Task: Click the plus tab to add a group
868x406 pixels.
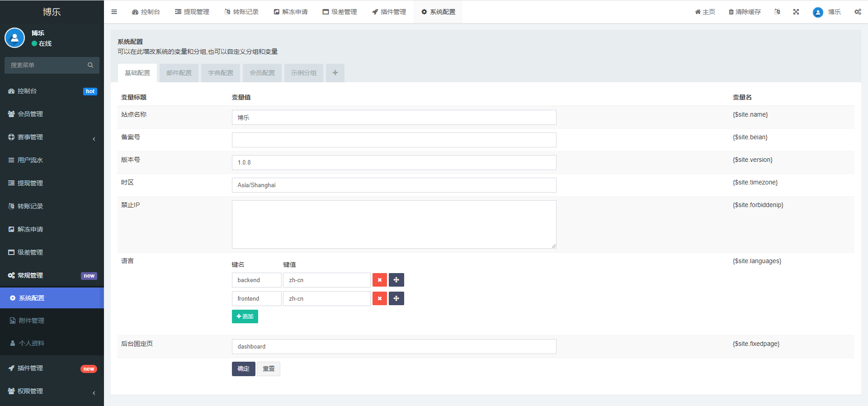Action: (335, 73)
